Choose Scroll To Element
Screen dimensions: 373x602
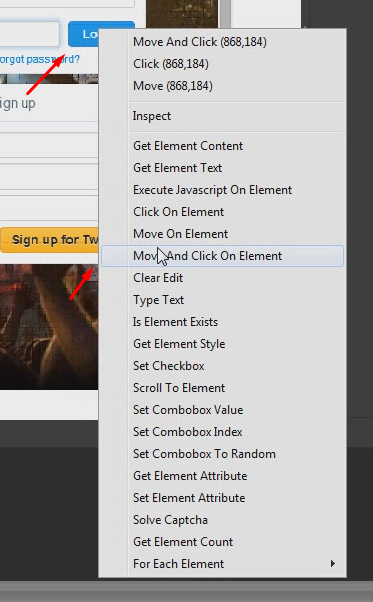223,388
